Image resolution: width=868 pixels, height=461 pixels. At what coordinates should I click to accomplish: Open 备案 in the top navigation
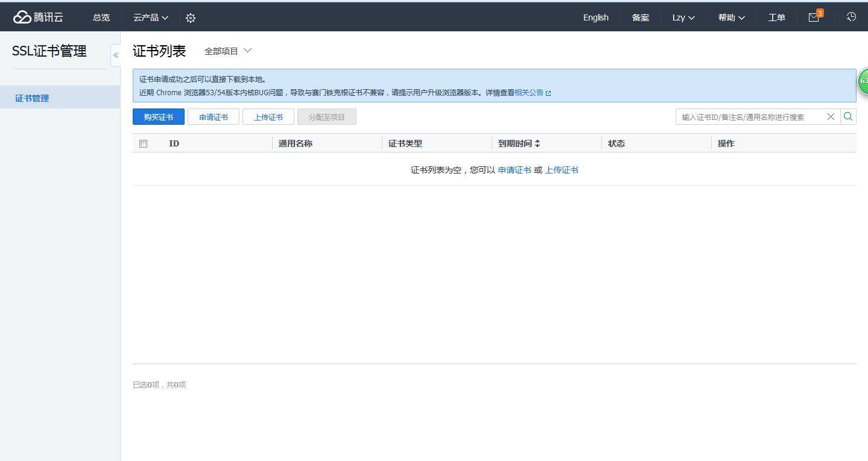click(641, 17)
